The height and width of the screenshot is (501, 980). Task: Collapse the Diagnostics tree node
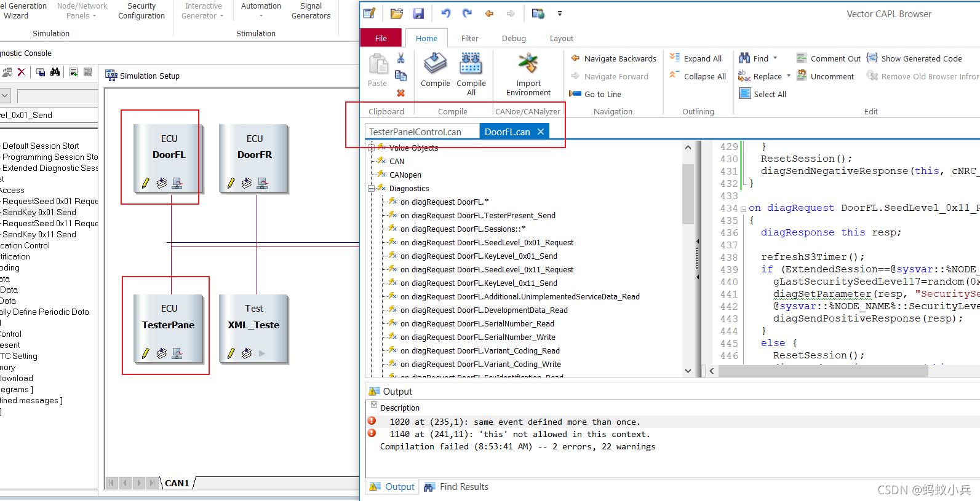pos(371,188)
